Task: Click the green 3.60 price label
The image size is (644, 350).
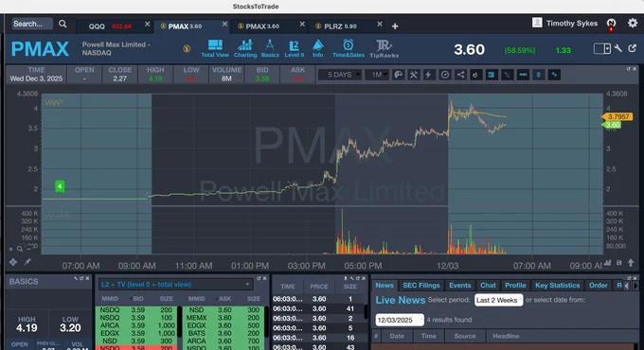Action: point(612,125)
